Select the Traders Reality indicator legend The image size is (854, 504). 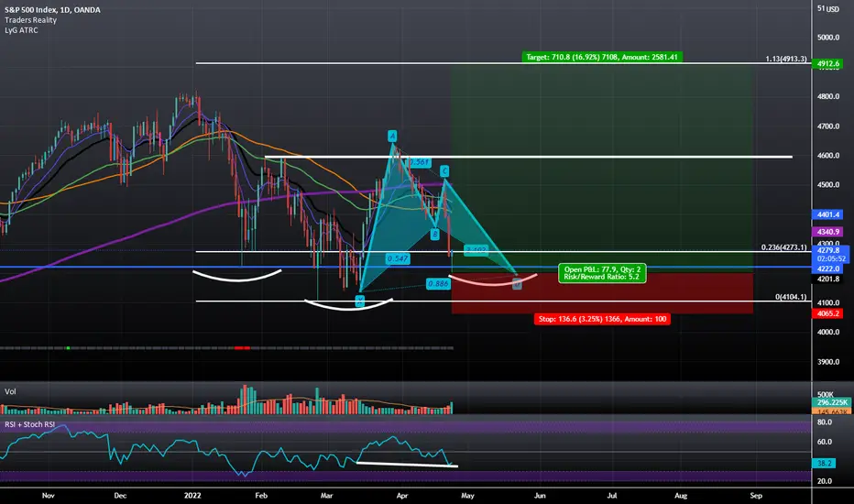[x=30, y=20]
